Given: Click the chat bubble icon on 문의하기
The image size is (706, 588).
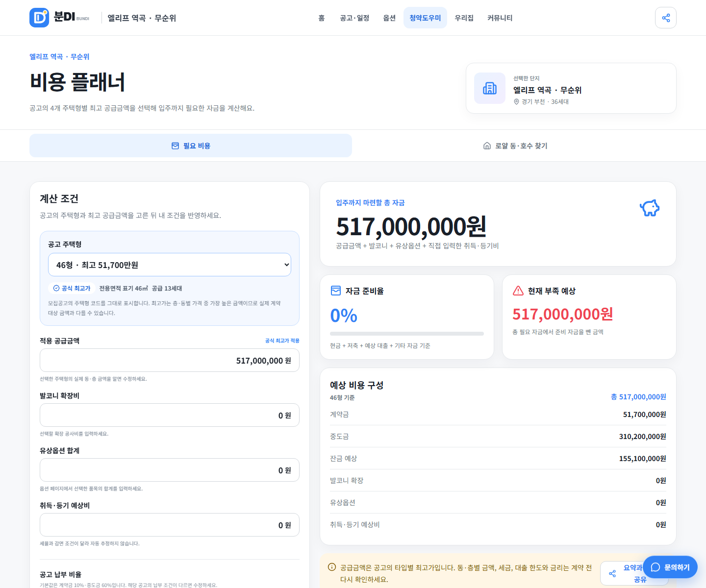Looking at the screenshot, I should [656, 567].
